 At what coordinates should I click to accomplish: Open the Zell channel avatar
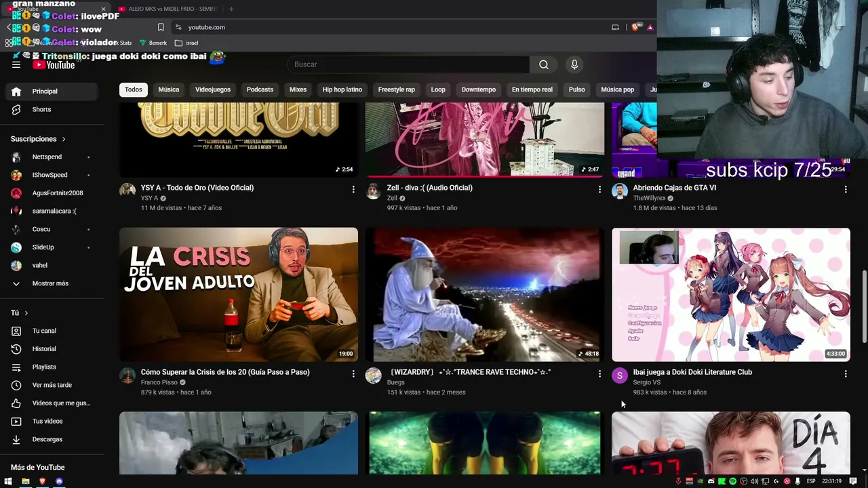(374, 190)
